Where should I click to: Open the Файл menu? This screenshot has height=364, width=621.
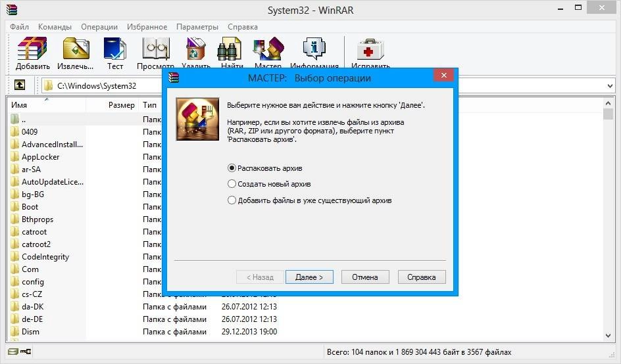(x=20, y=26)
